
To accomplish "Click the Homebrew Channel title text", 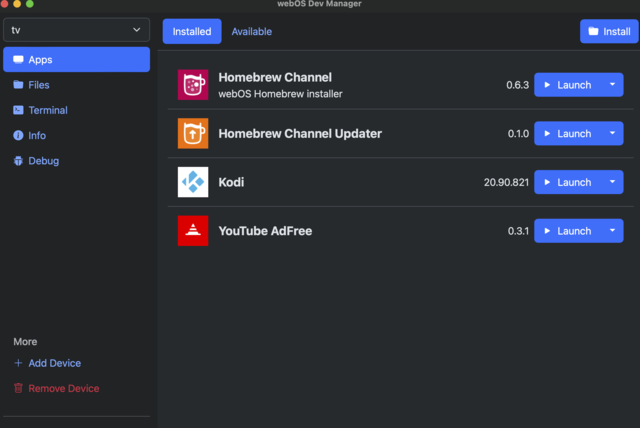I will 275,77.
